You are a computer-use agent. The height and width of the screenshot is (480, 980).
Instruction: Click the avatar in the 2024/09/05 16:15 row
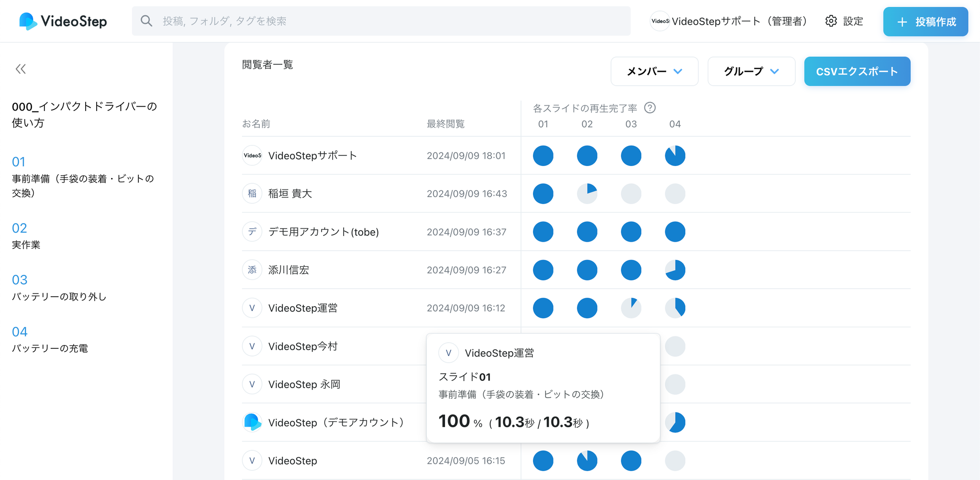[252, 460]
